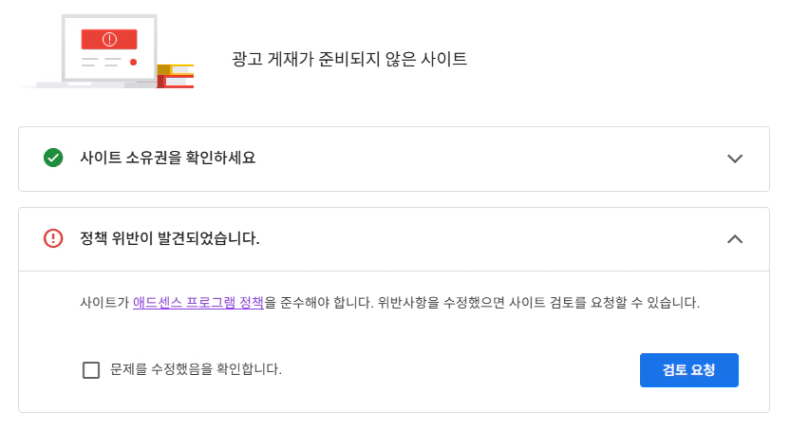The width and height of the screenshot is (790, 431).
Task: Click the gray text lines on the laptop illustration
Action: pyautogui.click(x=101, y=62)
